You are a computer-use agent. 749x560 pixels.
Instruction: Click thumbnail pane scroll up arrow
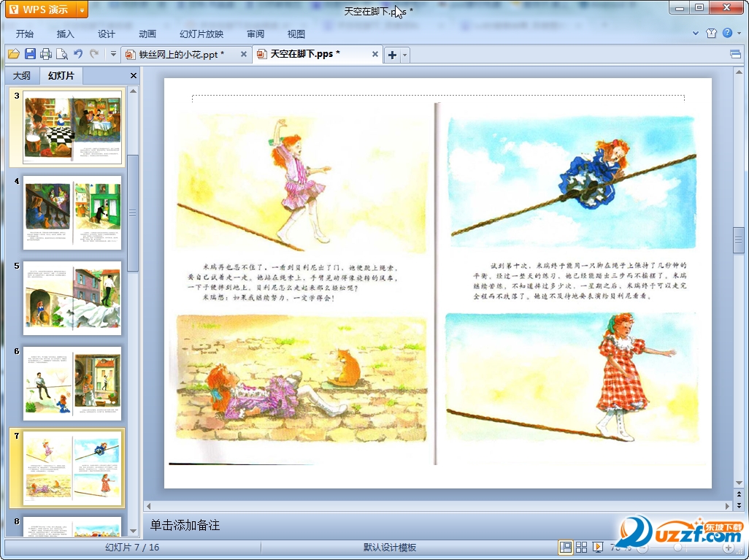(134, 91)
